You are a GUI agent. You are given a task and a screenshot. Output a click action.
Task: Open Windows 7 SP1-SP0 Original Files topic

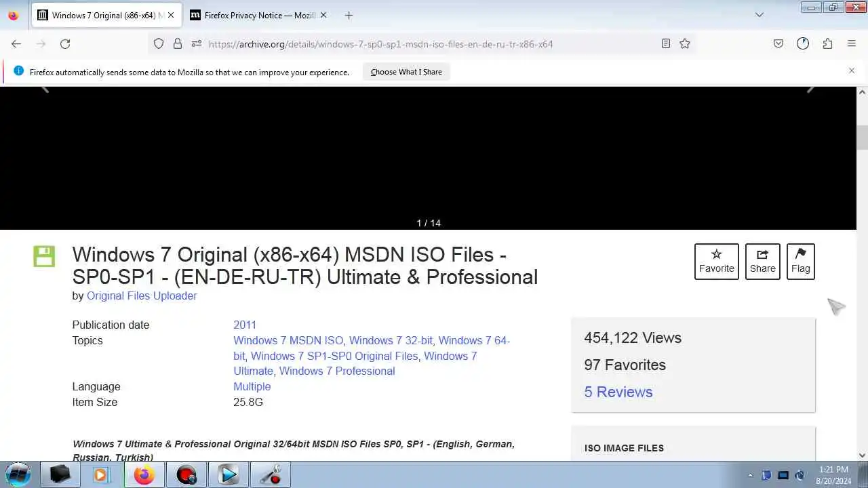pos(334,356)
